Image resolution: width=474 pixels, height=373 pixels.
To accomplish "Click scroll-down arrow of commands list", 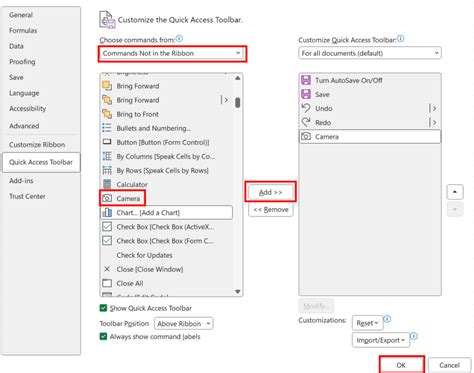I will coord(238,291).
